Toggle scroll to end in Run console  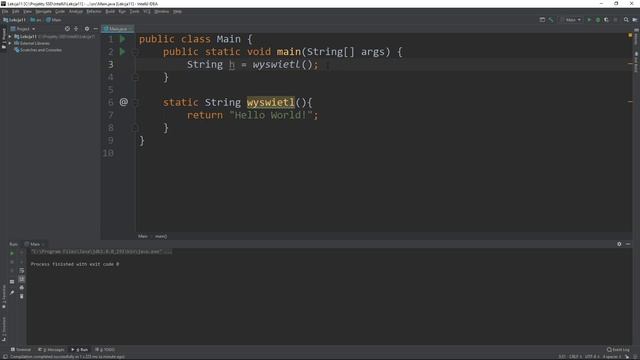[x=22, y=279]
